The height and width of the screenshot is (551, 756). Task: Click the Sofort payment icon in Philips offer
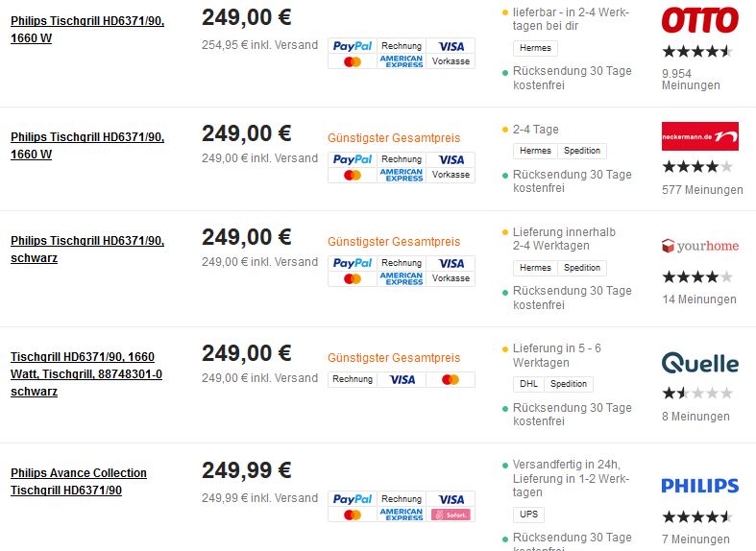[x=451, y=515]
